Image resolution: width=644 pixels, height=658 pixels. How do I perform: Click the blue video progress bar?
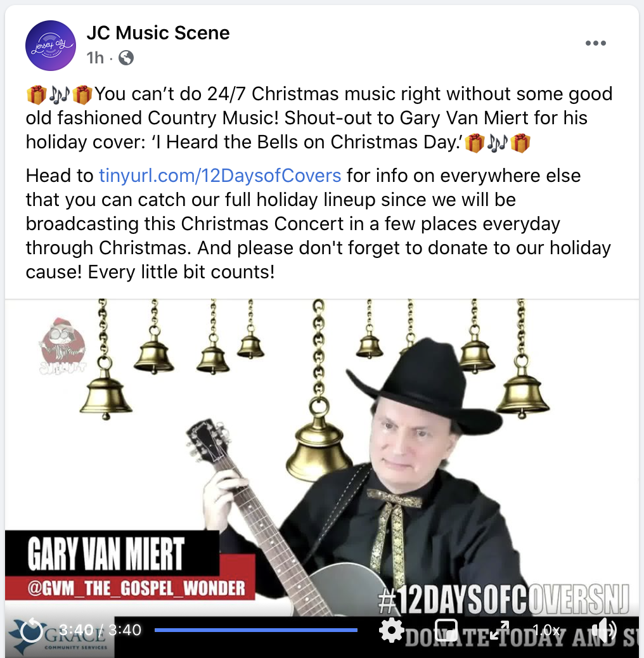[256, 630]
